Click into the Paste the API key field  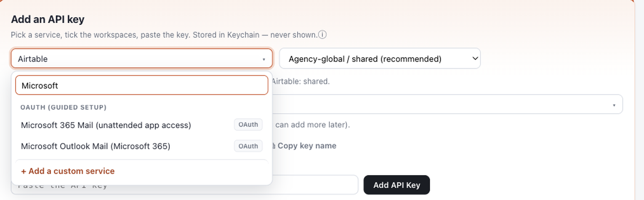tap(184, 185)
